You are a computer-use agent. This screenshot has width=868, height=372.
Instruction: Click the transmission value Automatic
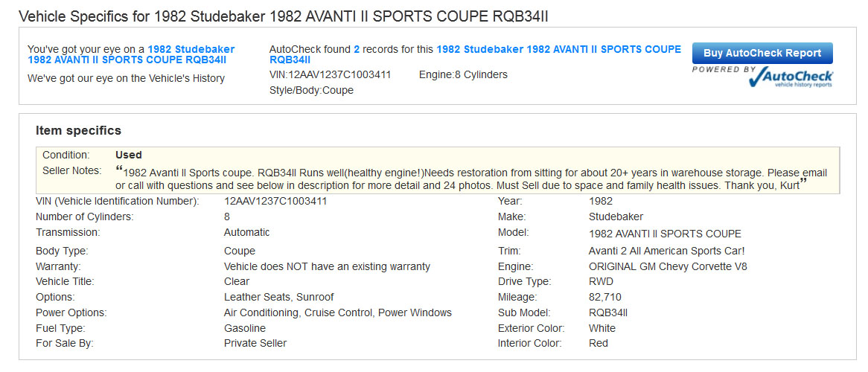click(246, 232)
